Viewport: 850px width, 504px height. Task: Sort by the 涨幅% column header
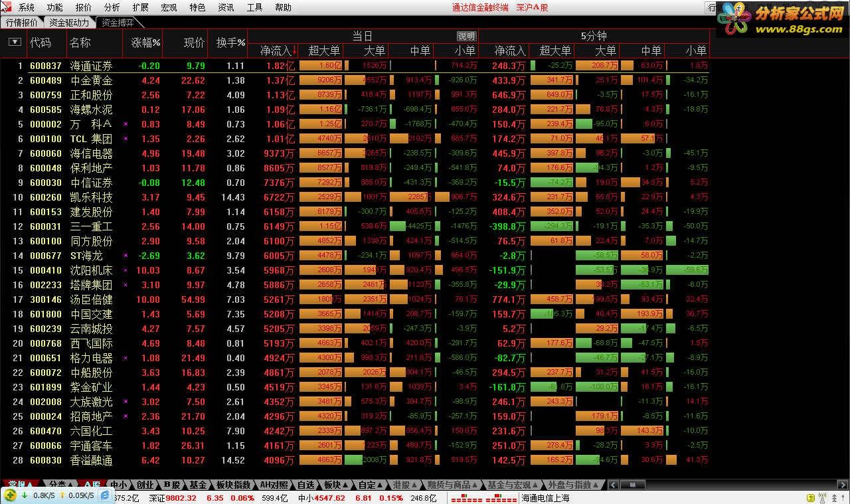[145, 42]
